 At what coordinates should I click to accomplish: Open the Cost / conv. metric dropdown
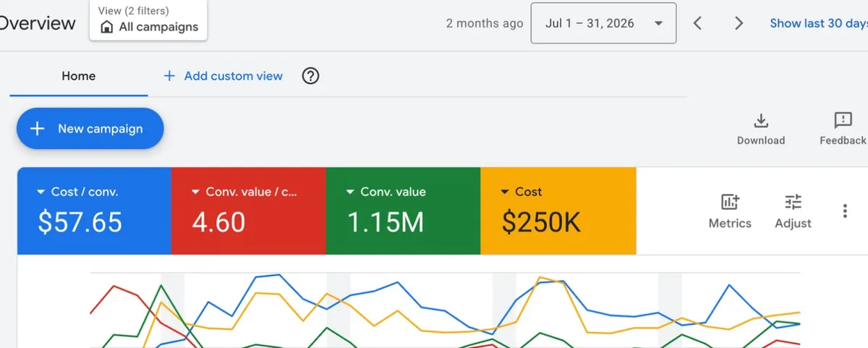77,192
